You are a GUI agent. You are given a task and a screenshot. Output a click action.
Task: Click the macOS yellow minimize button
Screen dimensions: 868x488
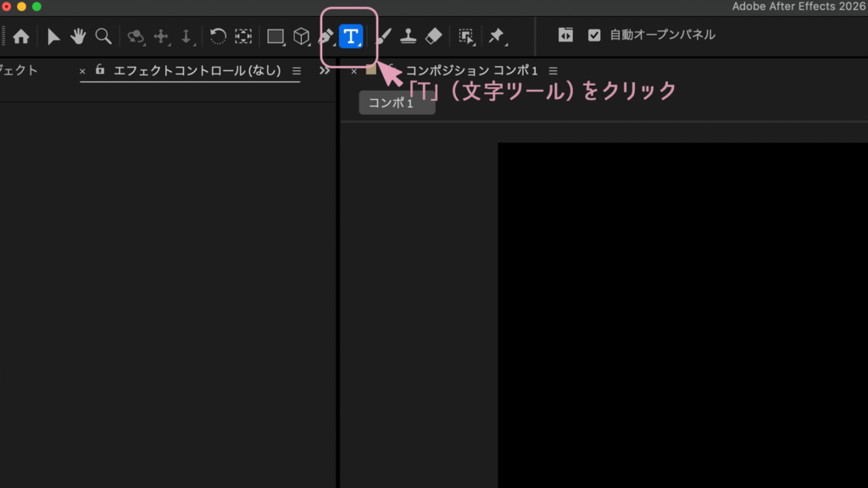(x=21, y=7)
